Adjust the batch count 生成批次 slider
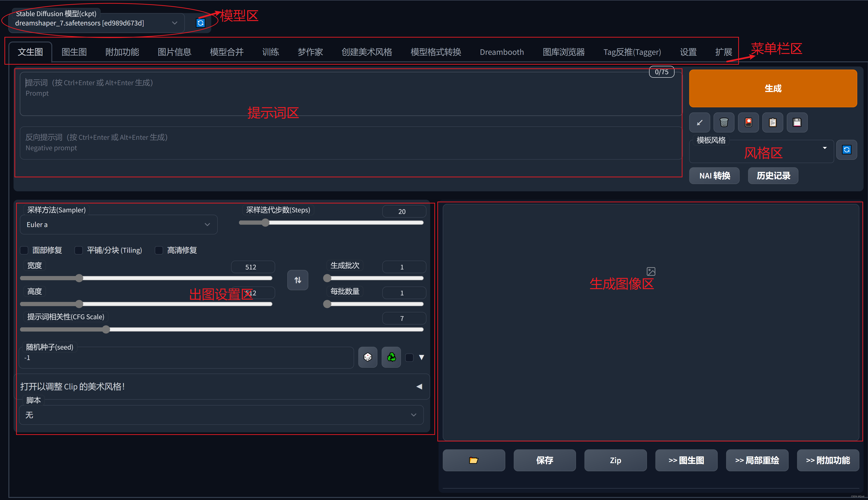This screenshot has height=500, width=868. [x=373, y=278]
